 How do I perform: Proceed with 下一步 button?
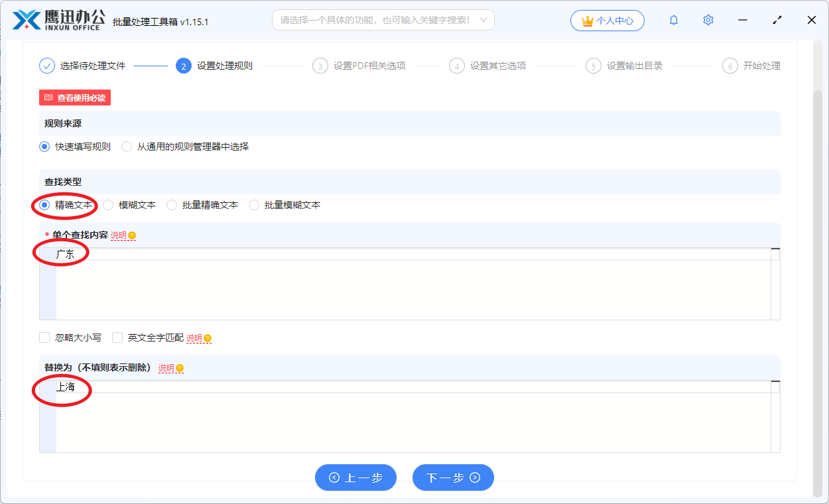point(453,477)
